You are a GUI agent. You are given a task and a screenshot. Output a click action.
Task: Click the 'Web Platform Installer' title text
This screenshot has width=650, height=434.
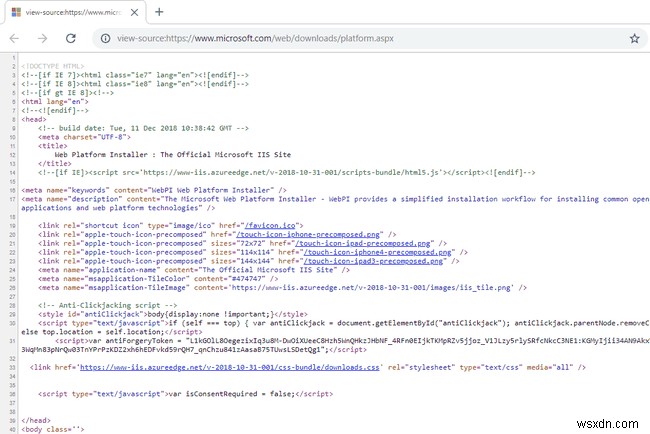coord(172,155)
